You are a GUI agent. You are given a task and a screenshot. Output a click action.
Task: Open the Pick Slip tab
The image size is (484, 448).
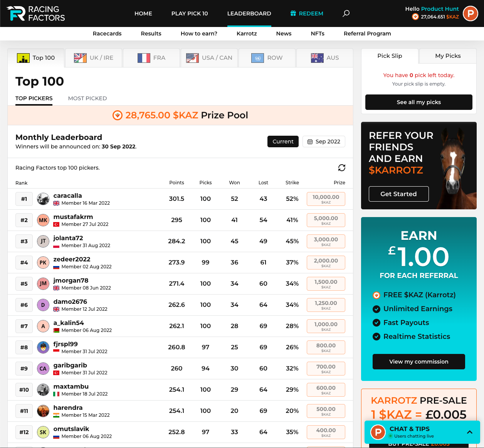pyautogui.click(x=390, y=56)
